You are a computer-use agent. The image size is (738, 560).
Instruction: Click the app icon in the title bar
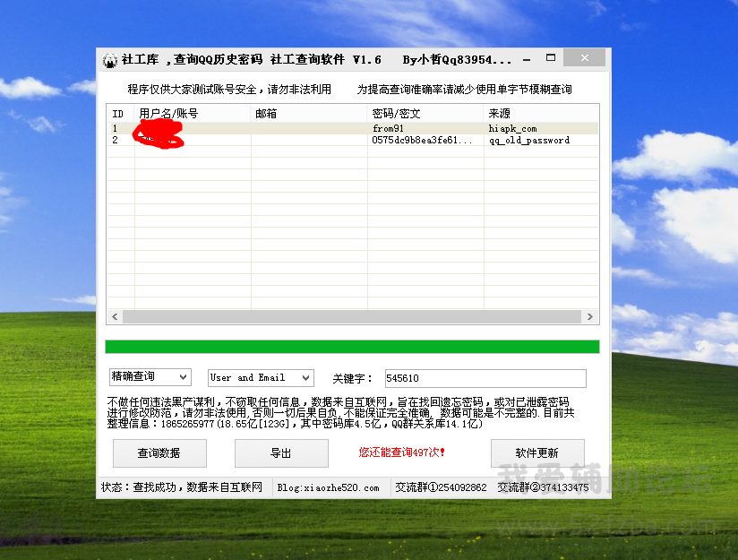pos(109,60)
